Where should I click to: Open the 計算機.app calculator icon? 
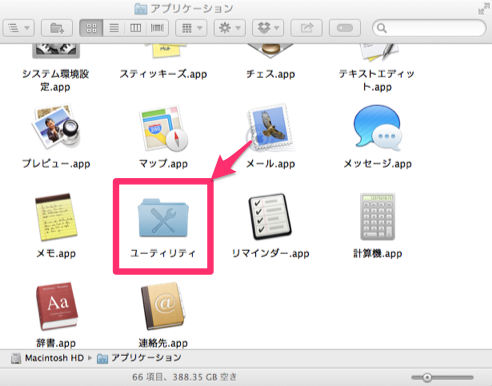point(377,217)
